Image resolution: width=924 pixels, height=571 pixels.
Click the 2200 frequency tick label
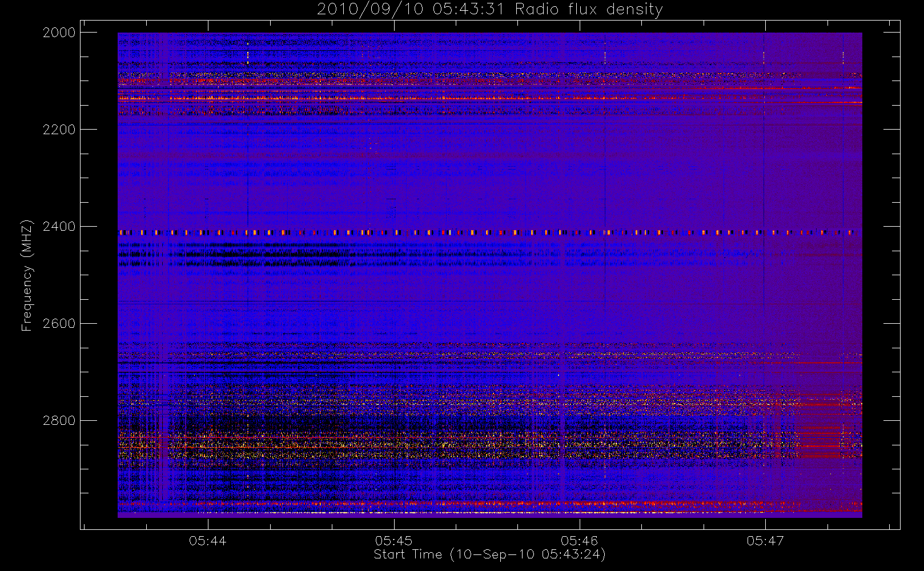point(59,130)
